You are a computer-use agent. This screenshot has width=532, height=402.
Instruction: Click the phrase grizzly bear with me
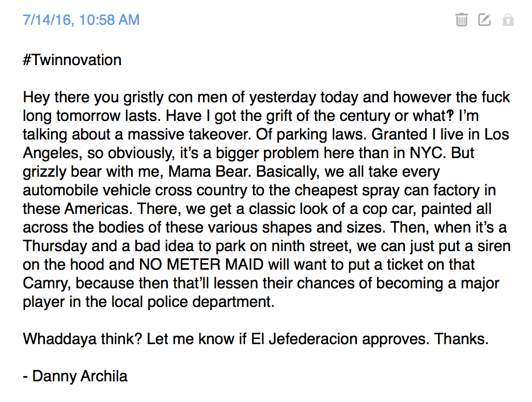coord(93,172)
